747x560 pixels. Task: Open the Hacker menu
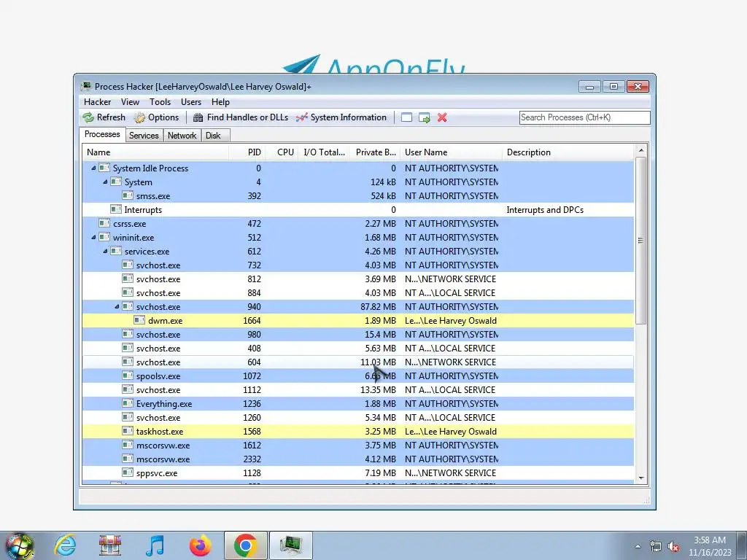pyautogui.click(x=97, y=102)
